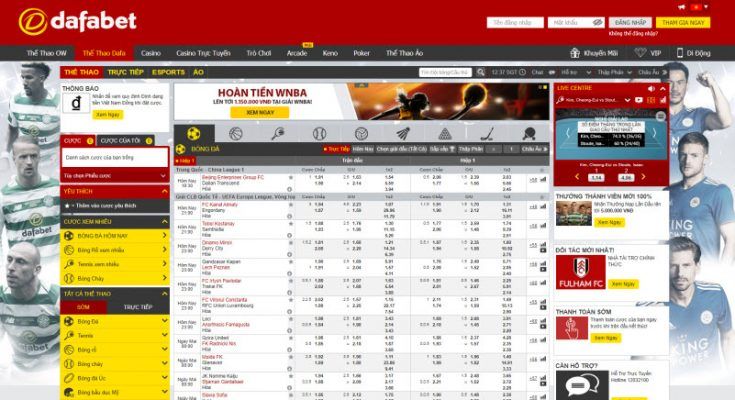Collapse the Live Centre panel
This screenshot has height=400, width=735.
point(663,88)
